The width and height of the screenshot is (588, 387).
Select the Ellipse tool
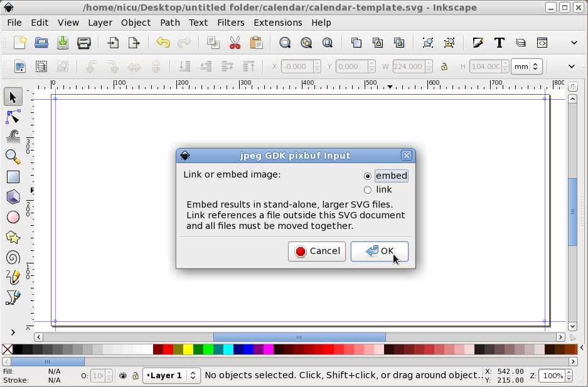click(13, 217)
